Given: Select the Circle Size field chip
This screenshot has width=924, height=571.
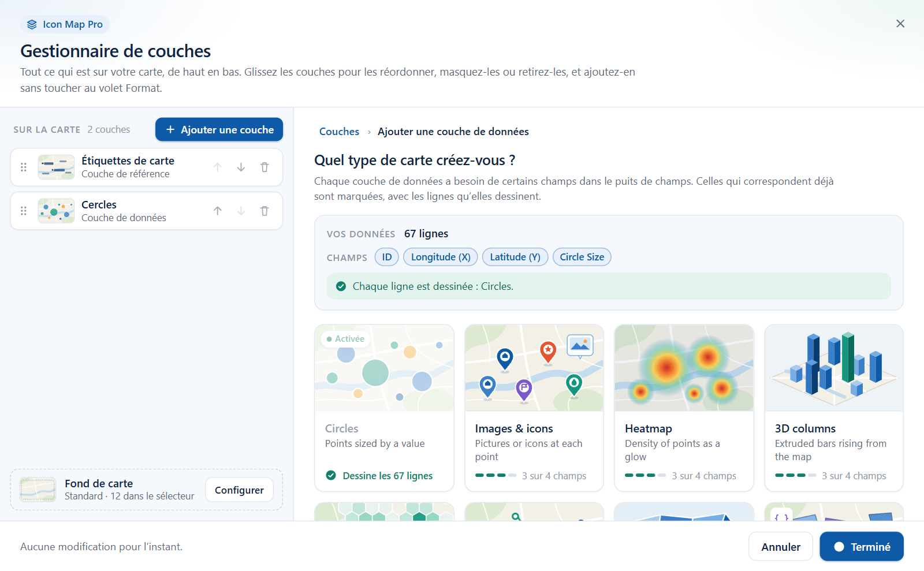Looking at the screenshot, I should [x=582, y=257].
